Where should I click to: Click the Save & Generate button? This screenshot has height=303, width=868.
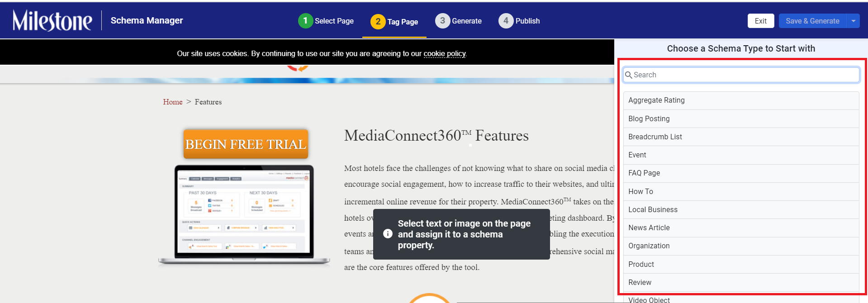click(x=812, y=21)
